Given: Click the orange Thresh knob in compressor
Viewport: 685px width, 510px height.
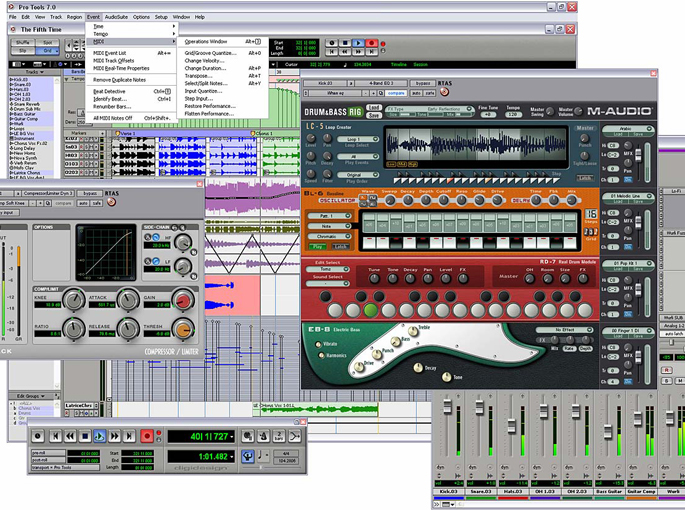Looking at the screenshot, I should tap(183, 330).
